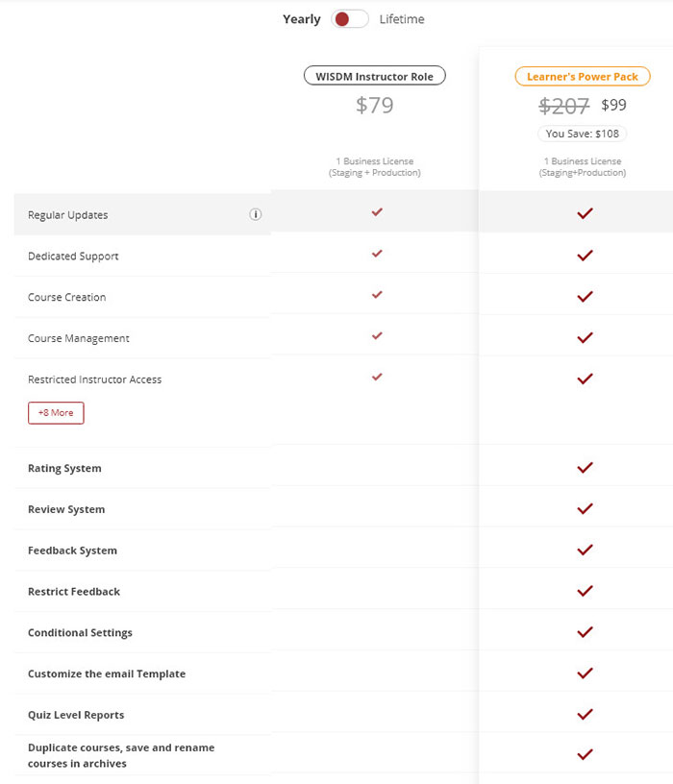Screen dimensions: 673x784
Task: Select the WISDM Instructor Role plan badge
Action: [x=375, y=76]
